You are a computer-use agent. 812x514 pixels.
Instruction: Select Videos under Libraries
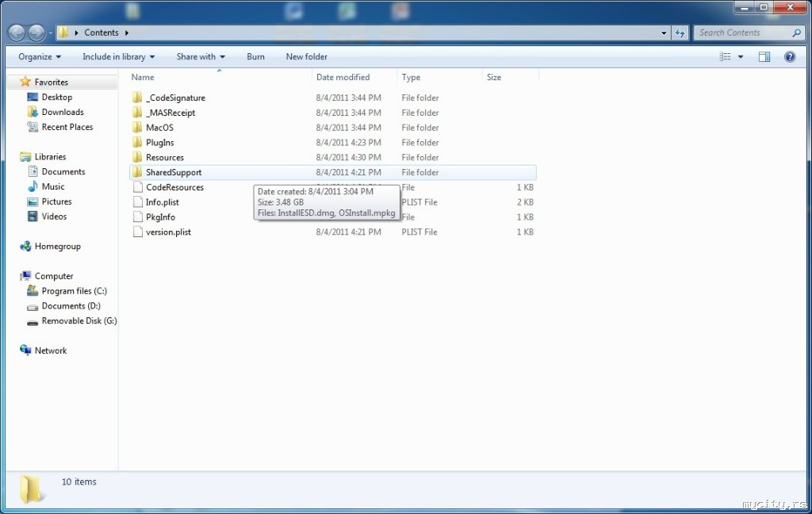coord(54,217)
